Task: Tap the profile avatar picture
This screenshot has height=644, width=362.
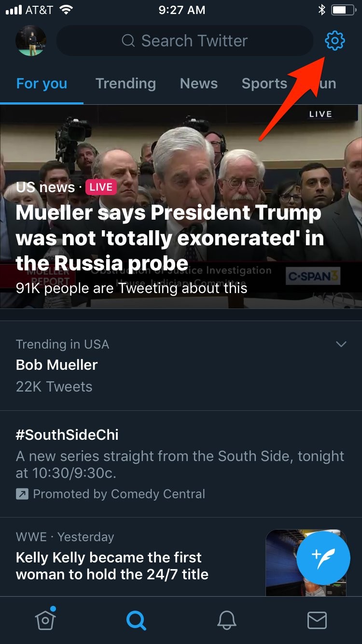Action: pos(31,41)
